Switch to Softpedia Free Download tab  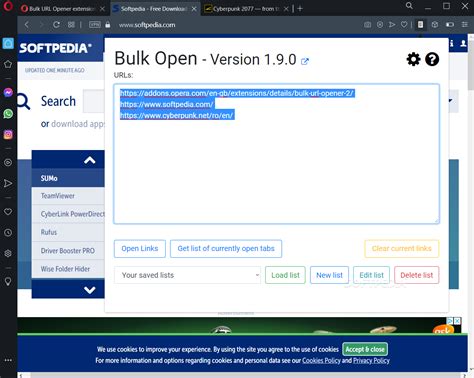[154, 9]
